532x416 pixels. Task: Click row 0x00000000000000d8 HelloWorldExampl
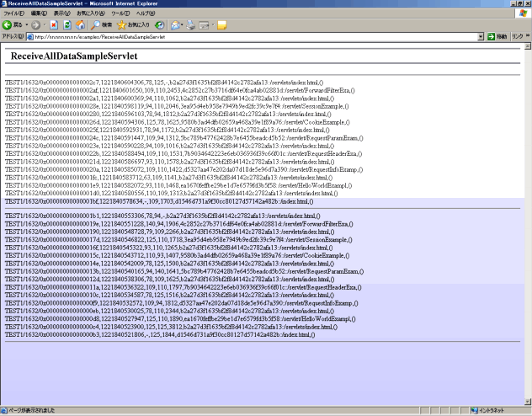point(180,319)
